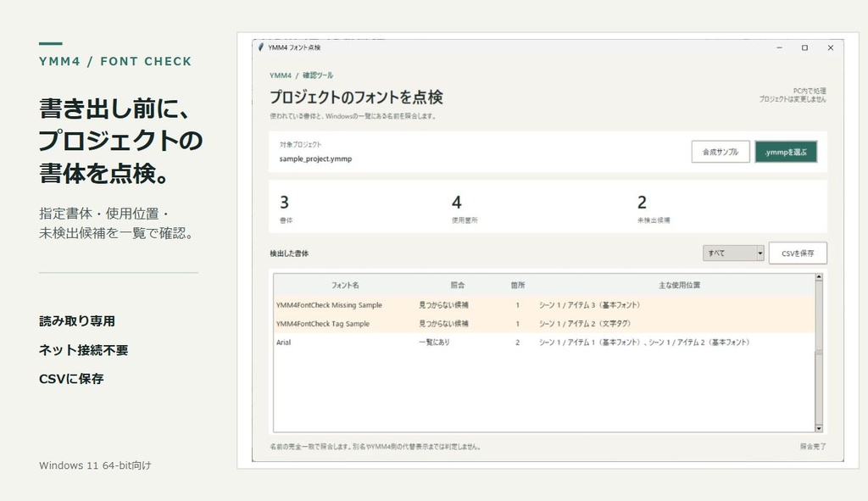The height and width of the screenshot is (501, 868).
Task: Select the Arial font row
Action: pos(544,342)
